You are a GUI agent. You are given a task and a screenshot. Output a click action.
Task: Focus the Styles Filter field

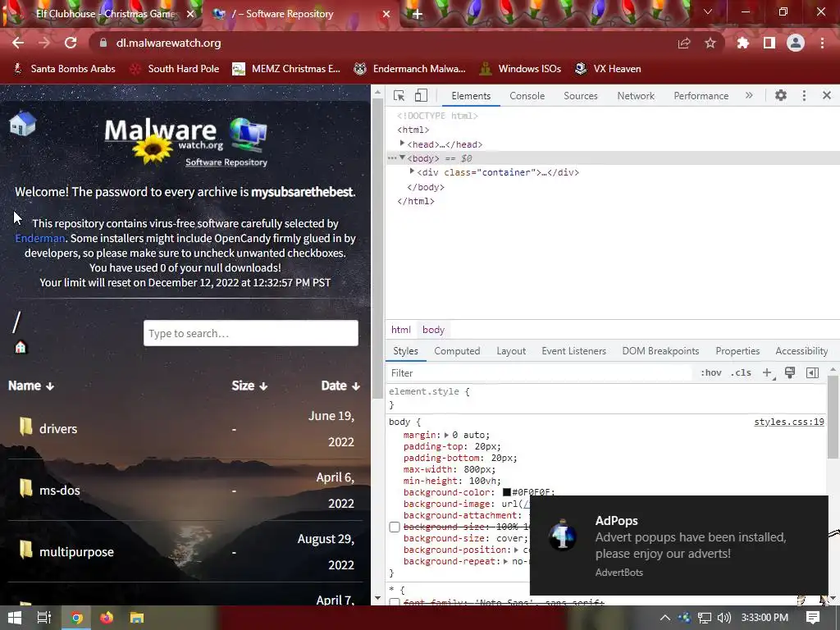(540, 373)
